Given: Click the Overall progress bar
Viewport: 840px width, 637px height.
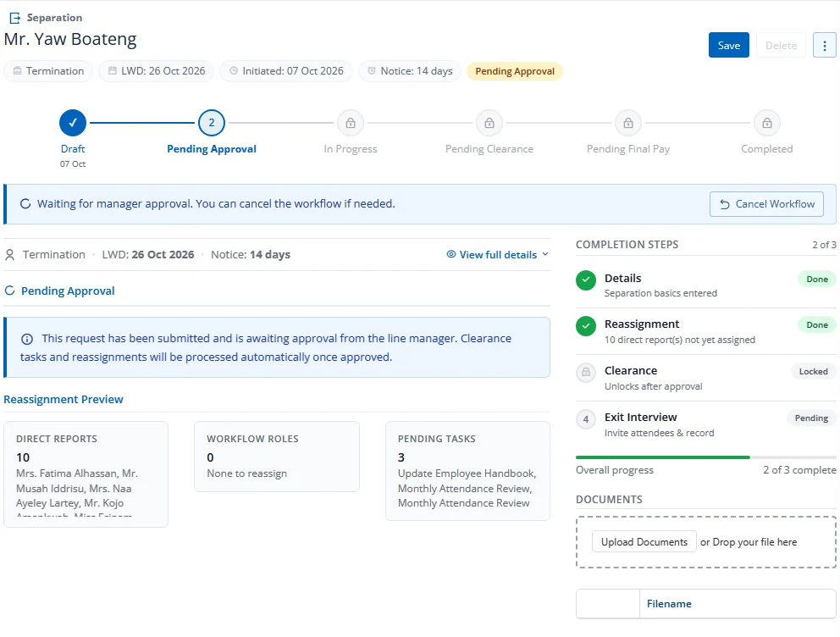Looking at the screenshot, I should click(705, 457).
